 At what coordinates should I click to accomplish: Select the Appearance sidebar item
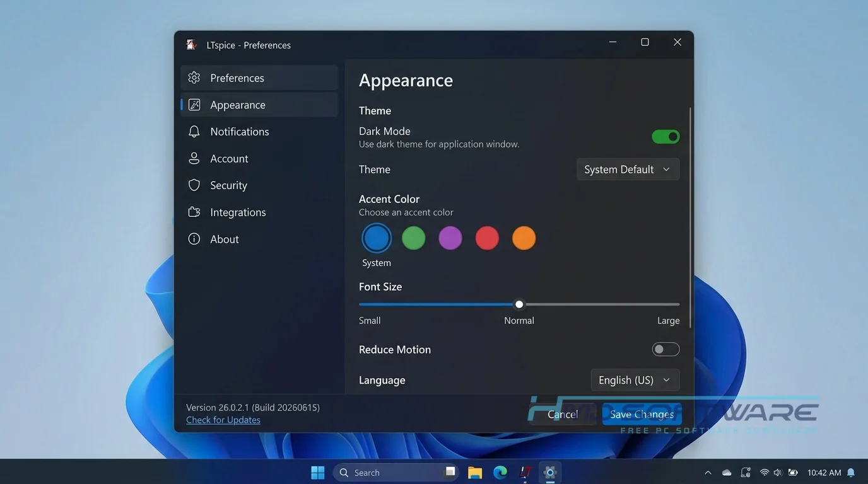(x=259, y=105)
